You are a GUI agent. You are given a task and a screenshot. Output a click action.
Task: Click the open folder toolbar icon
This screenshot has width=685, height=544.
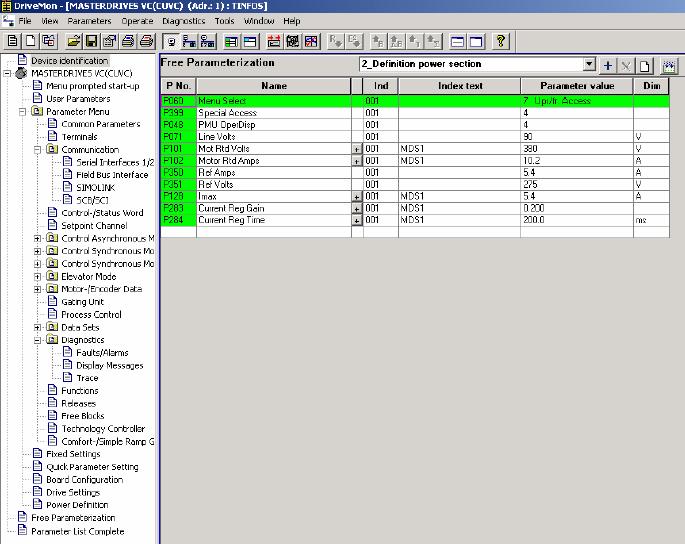[73, 41]
